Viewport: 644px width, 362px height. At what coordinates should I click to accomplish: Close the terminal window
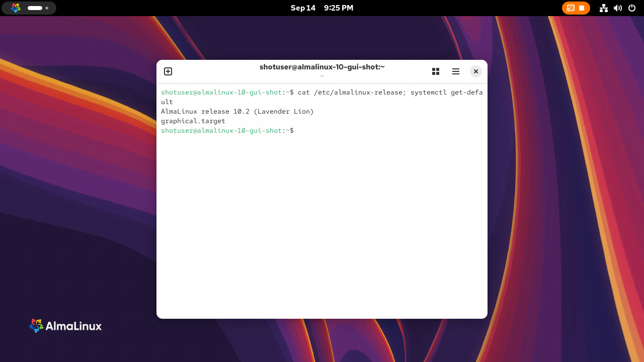[476, 71]
